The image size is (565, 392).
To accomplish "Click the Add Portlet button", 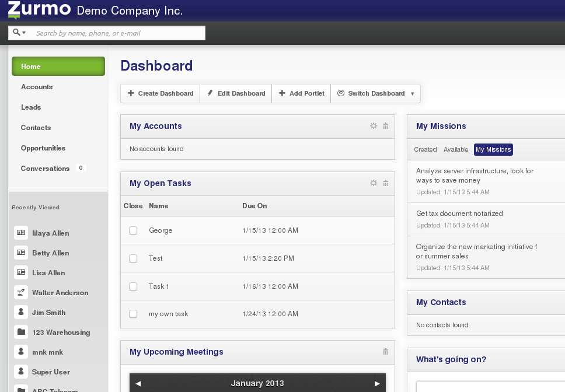I will tap(301, 93).
